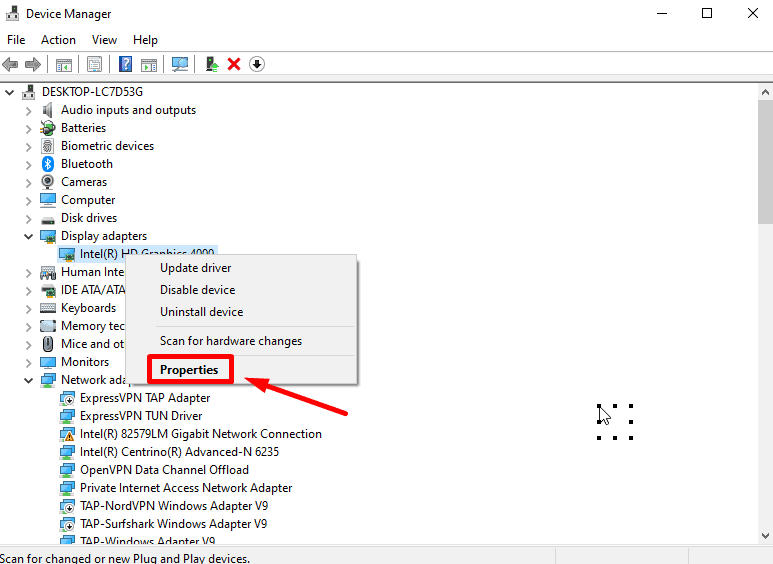Collapse the Display adapters category

(x=29, y=237)
